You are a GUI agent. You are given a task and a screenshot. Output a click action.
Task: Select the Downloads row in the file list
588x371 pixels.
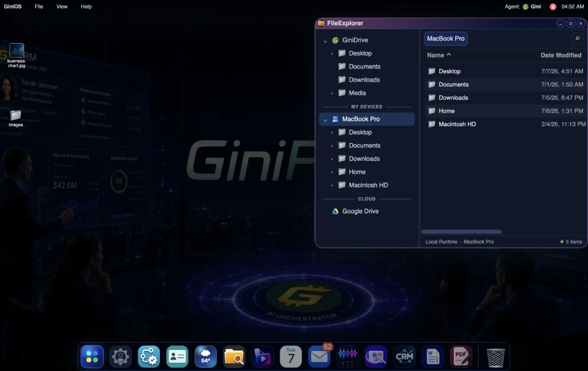pyautogui.click(x=506, y=98)
